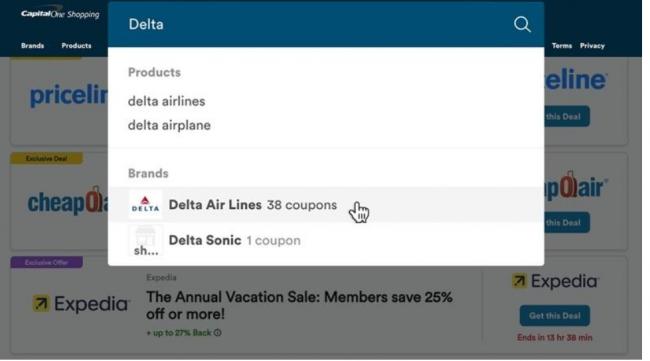Click the Expedia logo above Get this Deal
This screenshot has width=650, height=361.
555,281
